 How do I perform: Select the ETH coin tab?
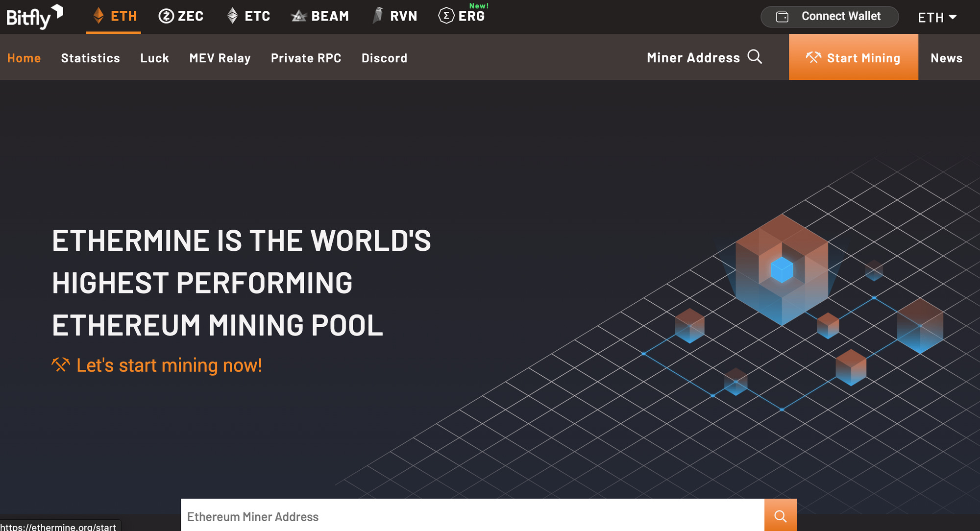click(x=114, y=16)
